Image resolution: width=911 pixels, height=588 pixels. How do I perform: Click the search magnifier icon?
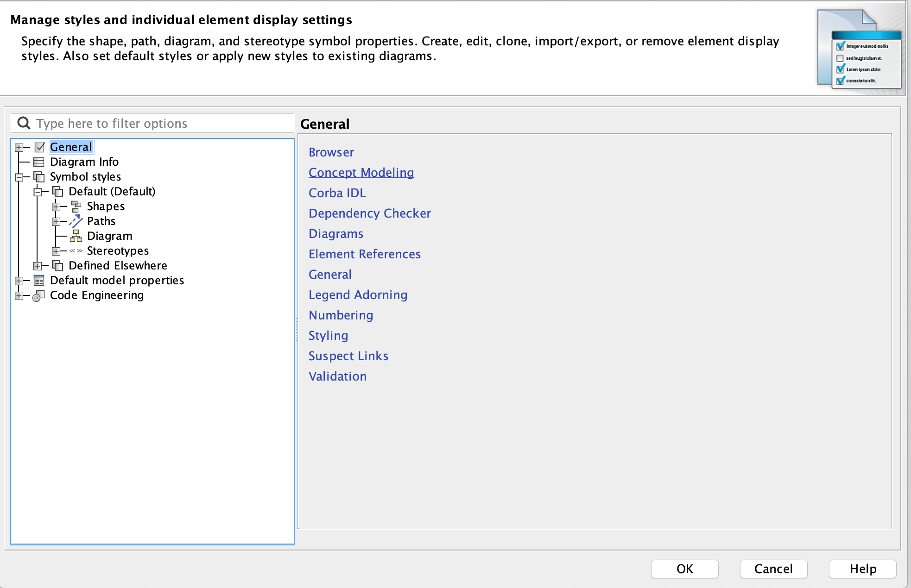click(x=24, y=123)
